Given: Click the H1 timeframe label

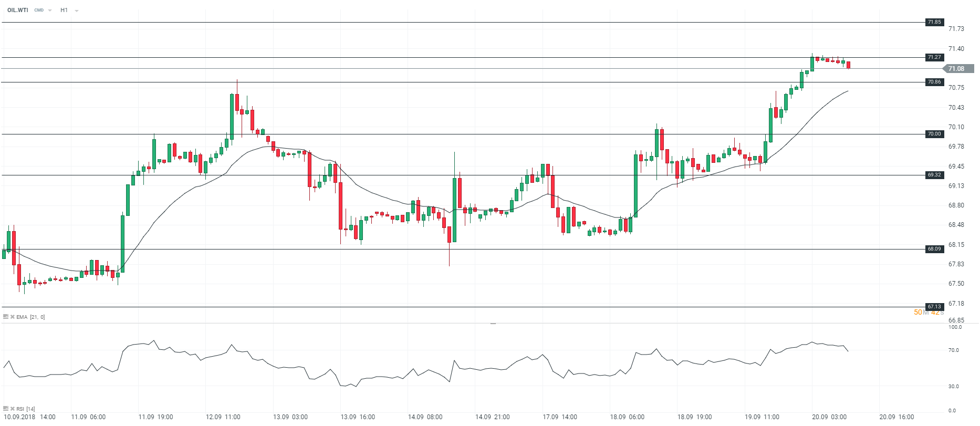Looking at the screenshot, I should pos(64,10).
